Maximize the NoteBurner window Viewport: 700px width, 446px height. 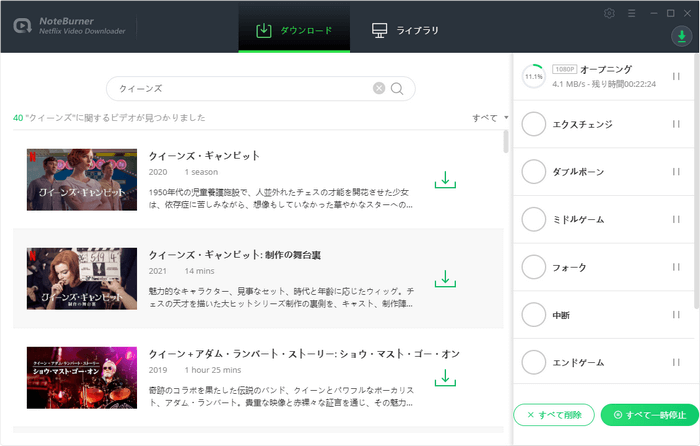point(671,13)
